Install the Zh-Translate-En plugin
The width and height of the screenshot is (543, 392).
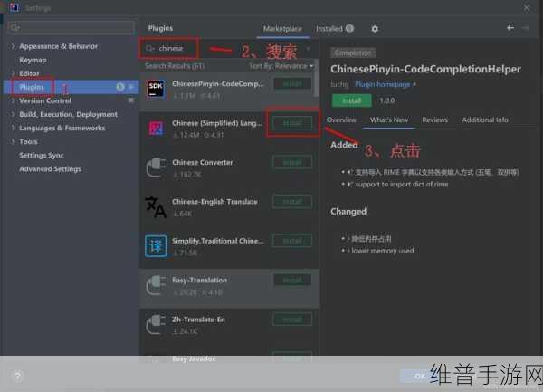(292, 320)
